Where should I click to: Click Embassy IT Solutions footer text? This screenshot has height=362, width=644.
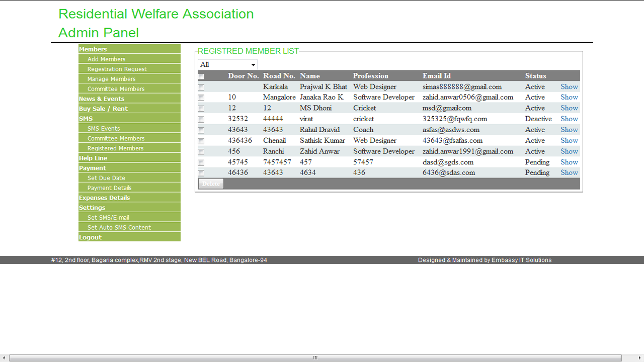coord(521,260)
